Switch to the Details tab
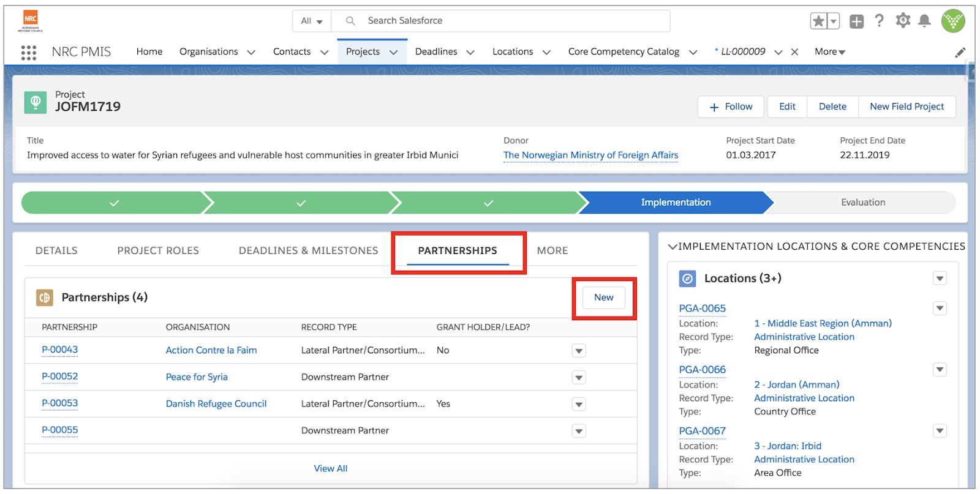Image resolution: width=980 pixels, height=494 pixels. pos(56,250)
